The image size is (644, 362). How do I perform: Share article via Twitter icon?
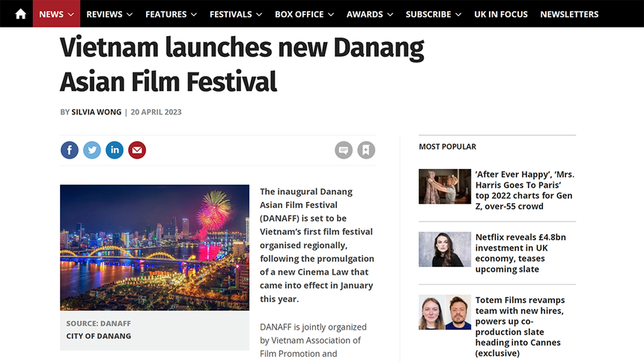tap(92, 150)
